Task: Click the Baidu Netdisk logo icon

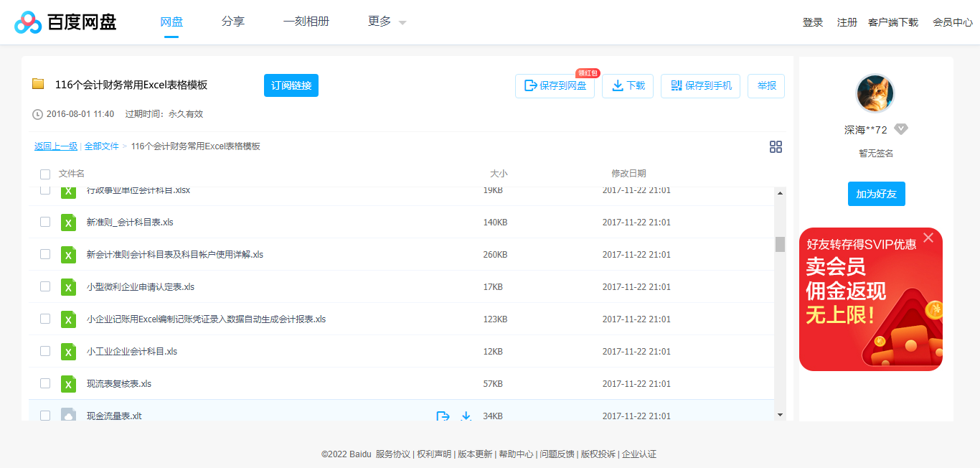Action: pyautogui.click(x=27, y=21)
